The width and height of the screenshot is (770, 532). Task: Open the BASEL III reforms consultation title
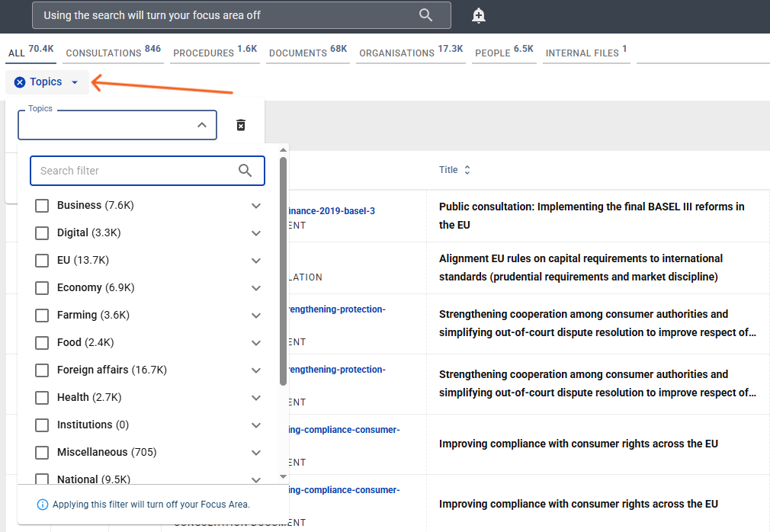(x=591, y=216)
